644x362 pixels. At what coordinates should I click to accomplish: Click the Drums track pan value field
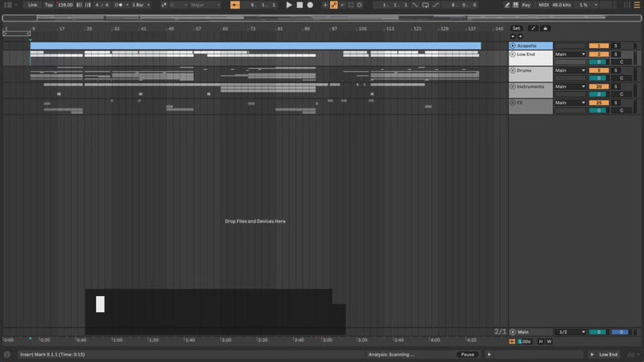point(600,78)
